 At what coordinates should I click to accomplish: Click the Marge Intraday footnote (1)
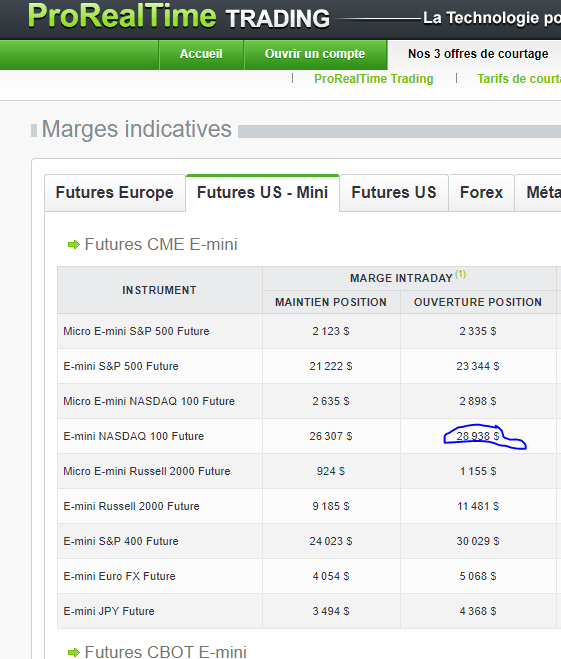[x=461, y=274]
